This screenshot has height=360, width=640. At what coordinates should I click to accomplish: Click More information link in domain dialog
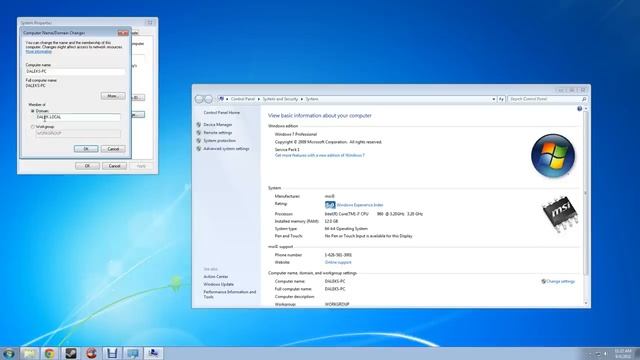[x=39, y=52]
